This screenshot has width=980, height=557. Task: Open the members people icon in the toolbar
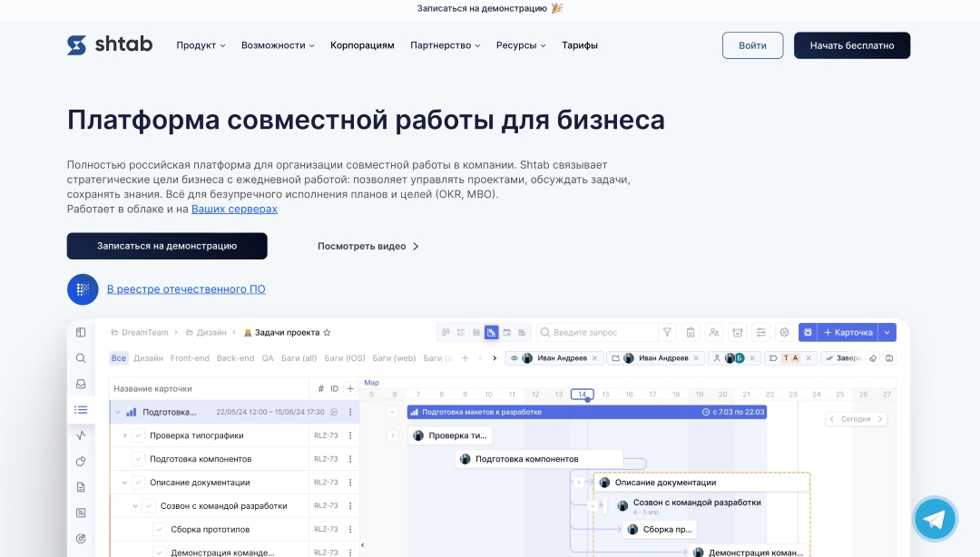pyautogui.click(x=714, y=333)
